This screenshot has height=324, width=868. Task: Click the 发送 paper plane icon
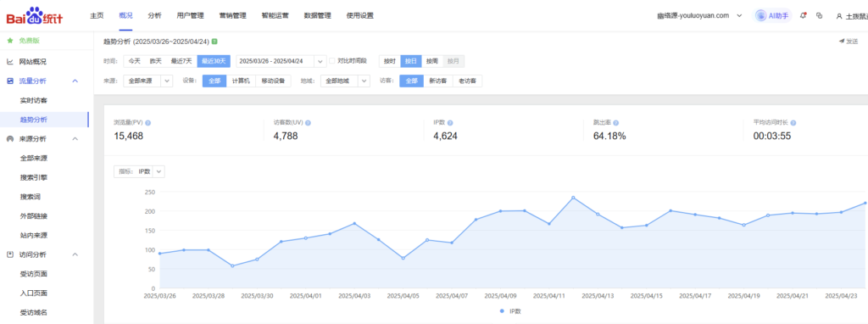(842, 41)
